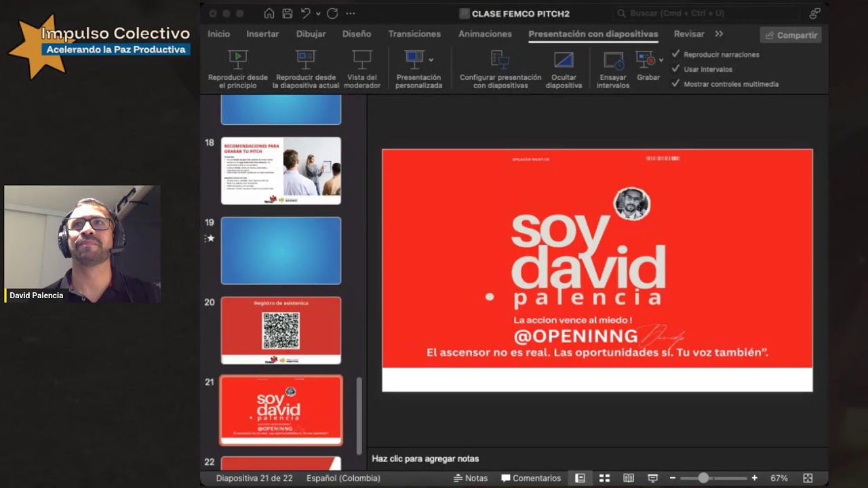Click the Compartir button
868x488 pixels.
[791, 35]
